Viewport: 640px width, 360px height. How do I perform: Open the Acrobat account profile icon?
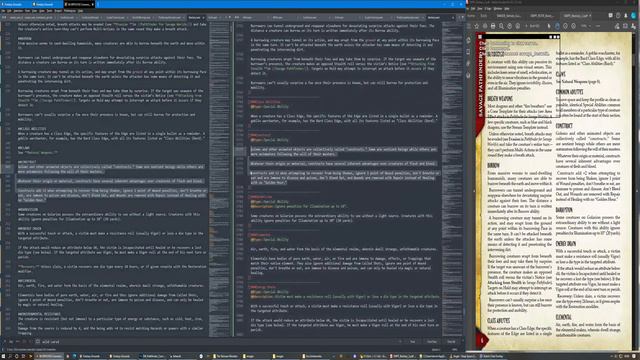(633, 16)
